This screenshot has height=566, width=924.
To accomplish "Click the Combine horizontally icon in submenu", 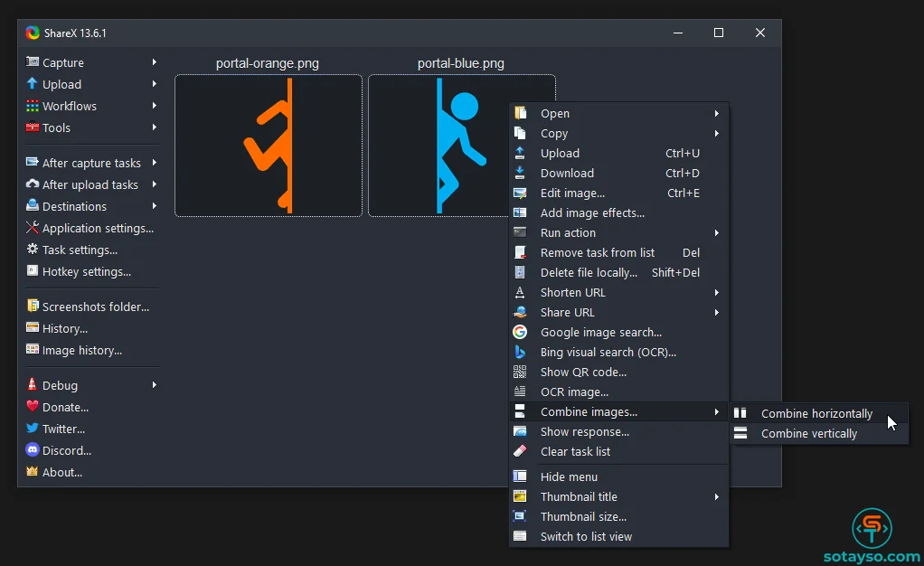I will [x=740, y=413].
